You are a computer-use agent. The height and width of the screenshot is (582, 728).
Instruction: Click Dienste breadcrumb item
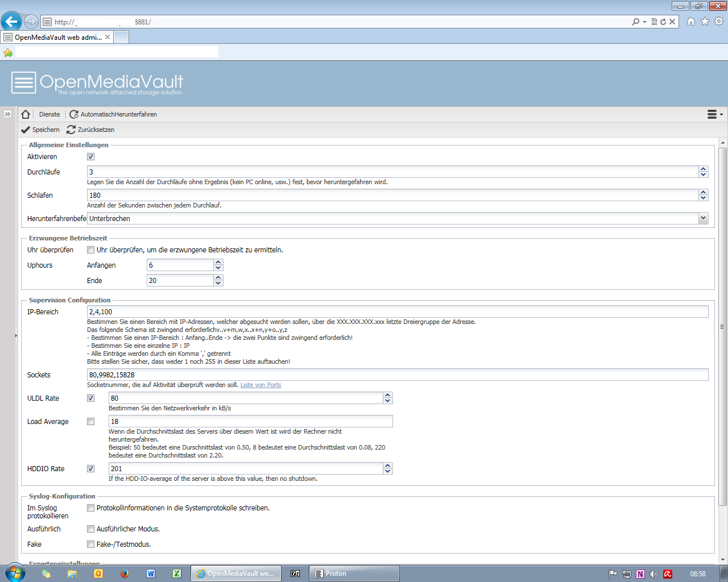49,114
